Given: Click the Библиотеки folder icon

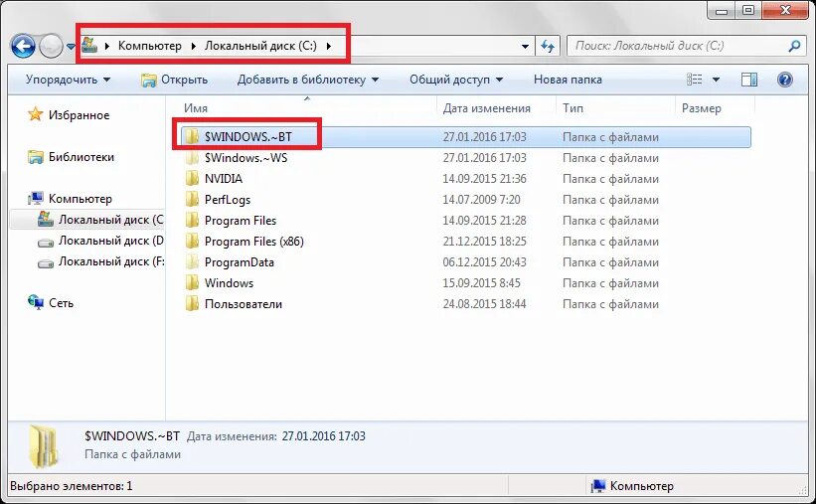Looking at the screenshot, I should (36, 157).
